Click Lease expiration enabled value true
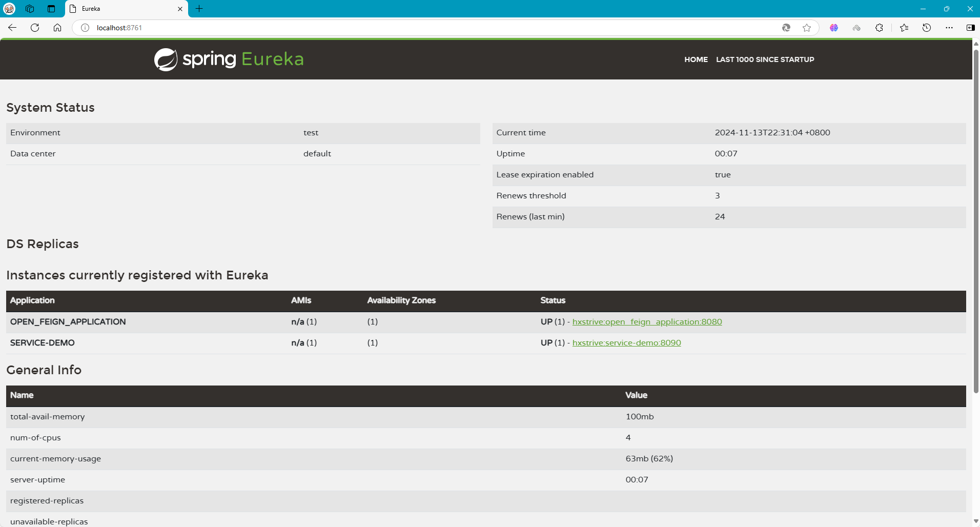This screenshot has height=527, width=980. coord(723,175)
